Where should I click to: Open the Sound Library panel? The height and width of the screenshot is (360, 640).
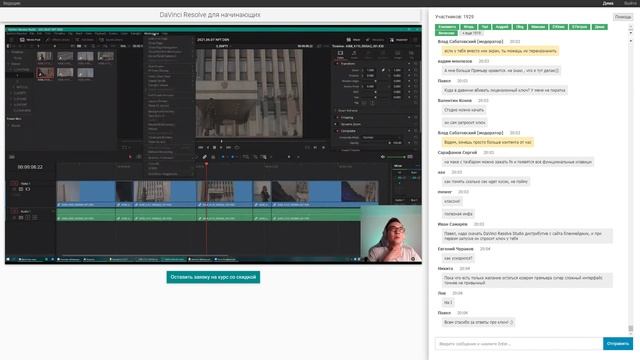click(x=111, y=40)
